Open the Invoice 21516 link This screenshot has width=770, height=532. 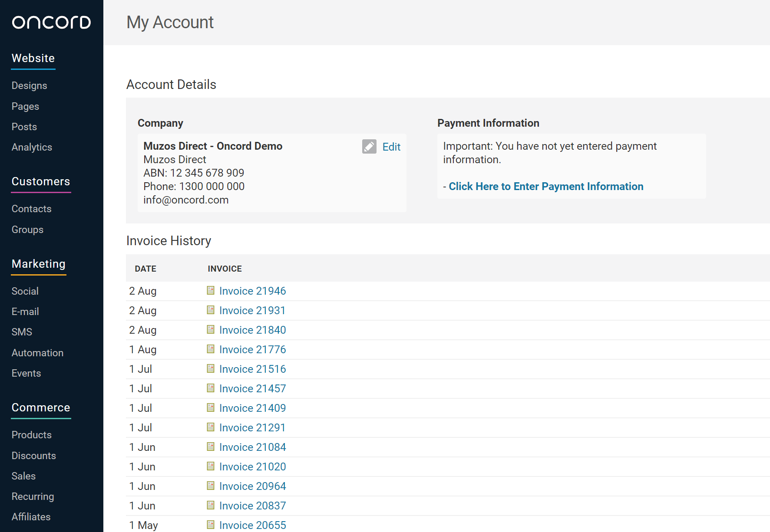(x=252, y=369)
